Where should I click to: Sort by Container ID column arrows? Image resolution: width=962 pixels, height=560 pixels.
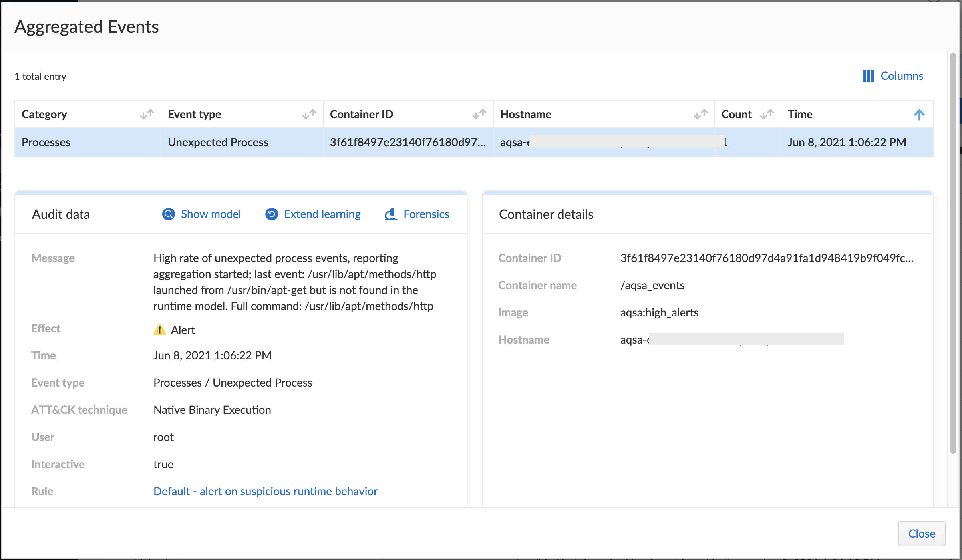[x=479, y=114]
